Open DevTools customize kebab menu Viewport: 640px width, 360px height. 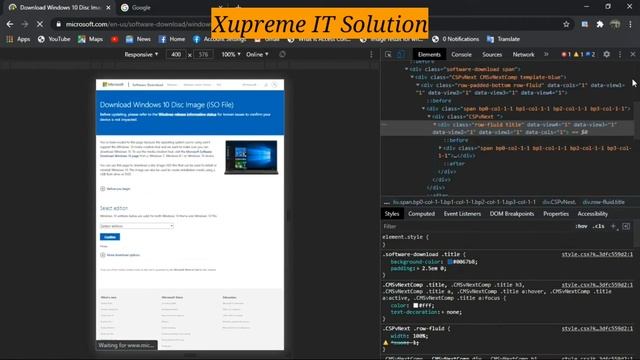(620, 54)
